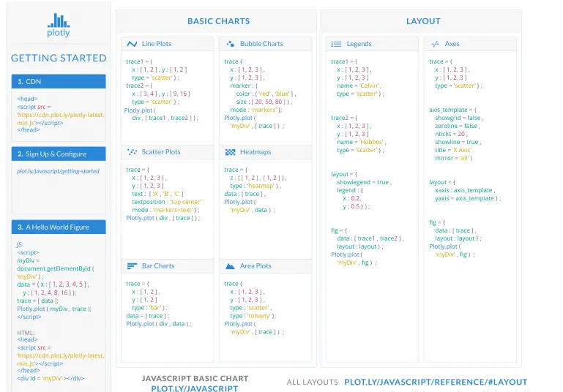Select the '1. CDN' header
Viewport: 563px width, 392px height.
[59, 81]
